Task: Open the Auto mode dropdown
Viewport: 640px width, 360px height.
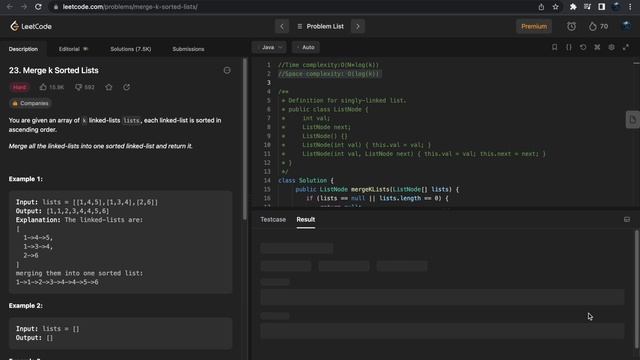Action: point(306,47)
